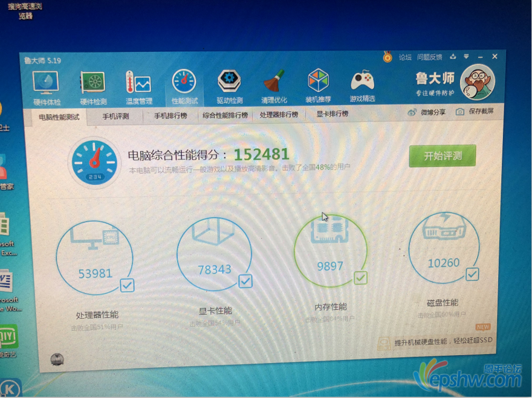Viewport: 532px width, 398px height.
Task: Toggle the 内存性能 checkbox
Action: tap(360, 278)
